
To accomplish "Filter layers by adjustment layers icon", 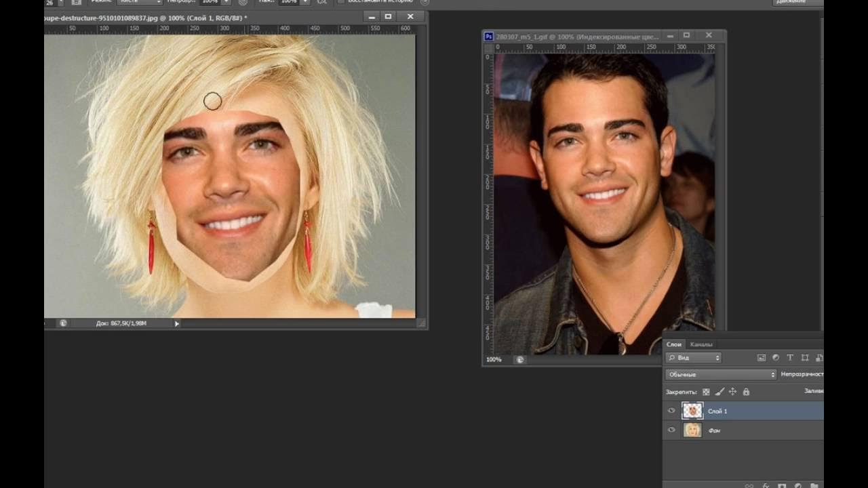I will pyautogui.click(x=776, y=357).
